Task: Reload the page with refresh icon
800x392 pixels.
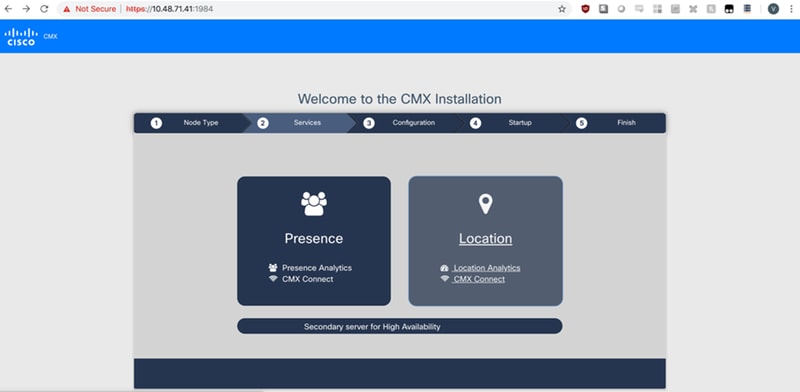Action: [x=44, y=9]
